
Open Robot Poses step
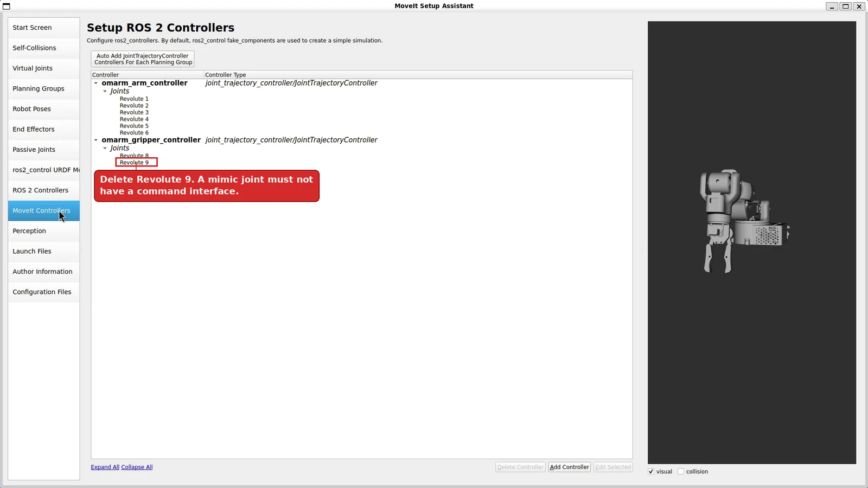tap(44, 109)
